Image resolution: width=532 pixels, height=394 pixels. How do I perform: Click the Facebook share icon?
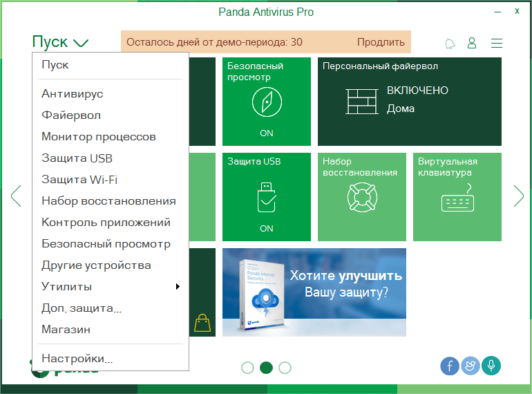coord(449,366)
